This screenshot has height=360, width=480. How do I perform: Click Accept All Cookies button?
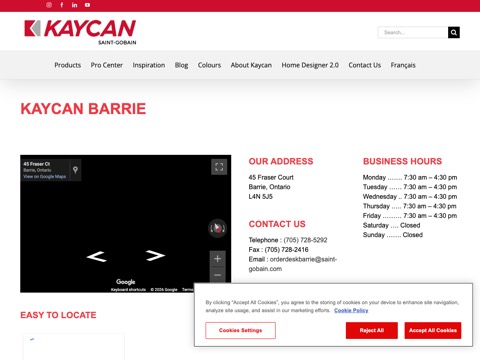point(433,330)
